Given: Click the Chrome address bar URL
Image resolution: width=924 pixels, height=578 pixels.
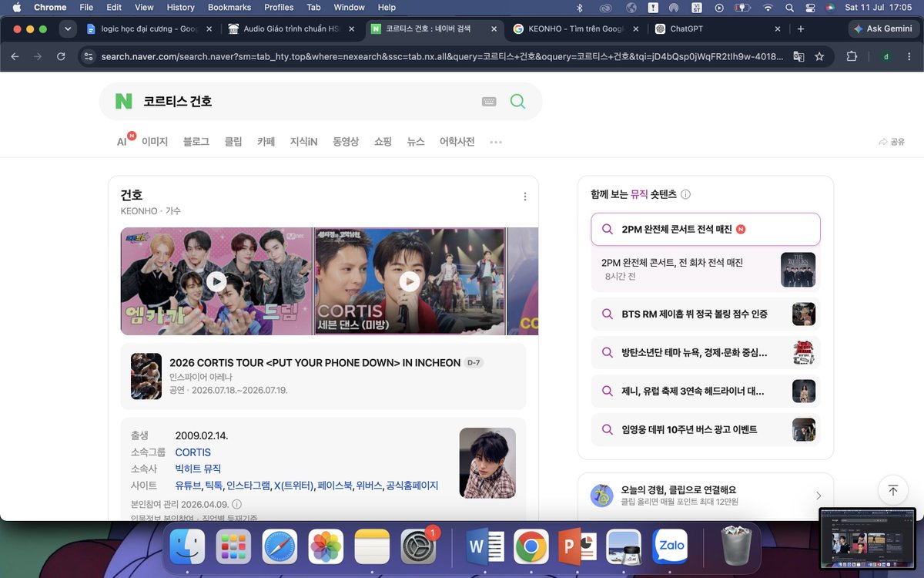Looking at the screenshot, I should (443, 56).
